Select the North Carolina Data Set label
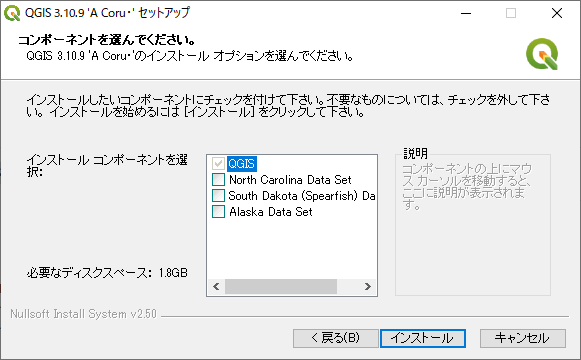The height and width of the screenshot is (360, 581). tap(290, 180)
